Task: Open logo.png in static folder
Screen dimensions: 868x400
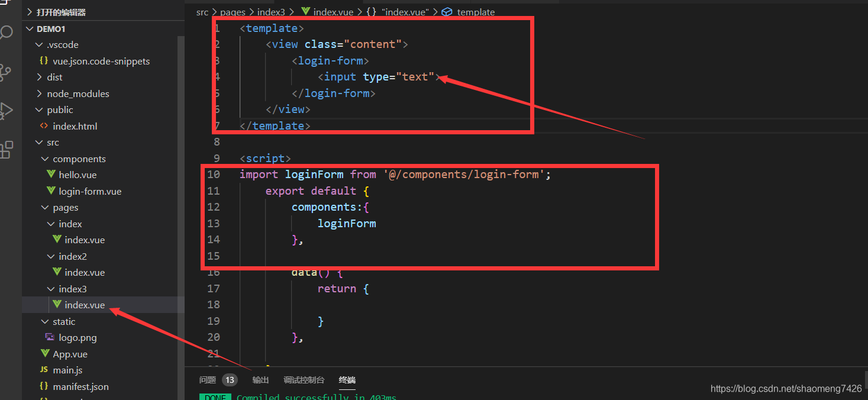Action: pos(78,337)
